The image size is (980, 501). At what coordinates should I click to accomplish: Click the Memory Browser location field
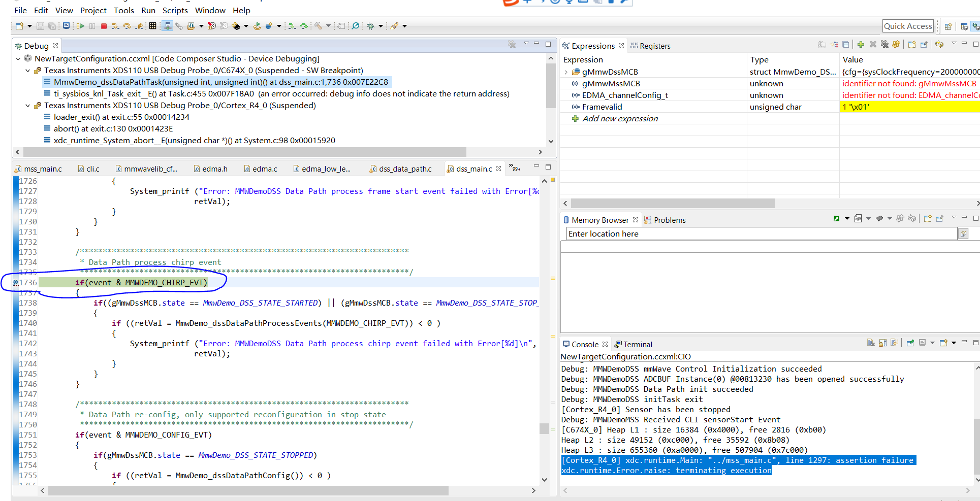tap(761, 233)
